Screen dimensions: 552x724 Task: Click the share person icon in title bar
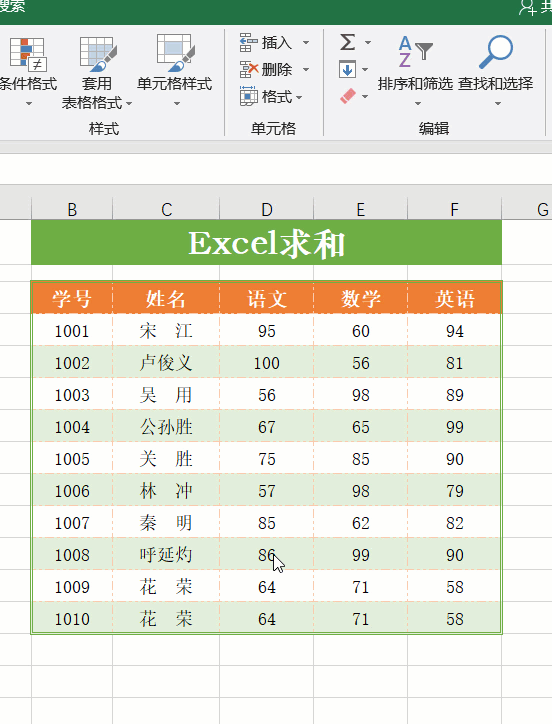528,7
